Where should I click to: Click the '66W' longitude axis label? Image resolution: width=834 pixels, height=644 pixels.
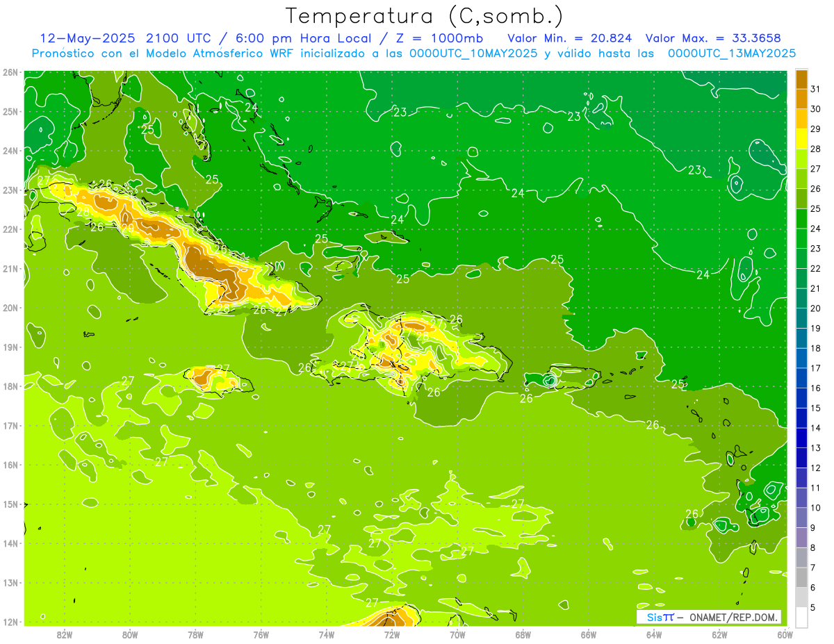tap(589, 634)
